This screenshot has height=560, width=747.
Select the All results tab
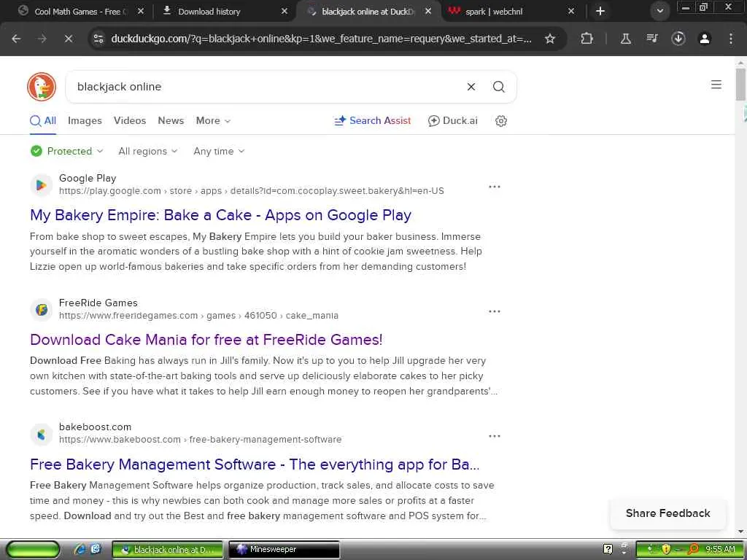pos(43,121)
